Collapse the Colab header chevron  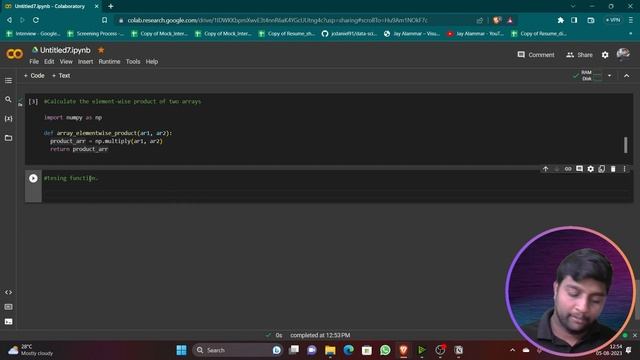coord(627,76)
